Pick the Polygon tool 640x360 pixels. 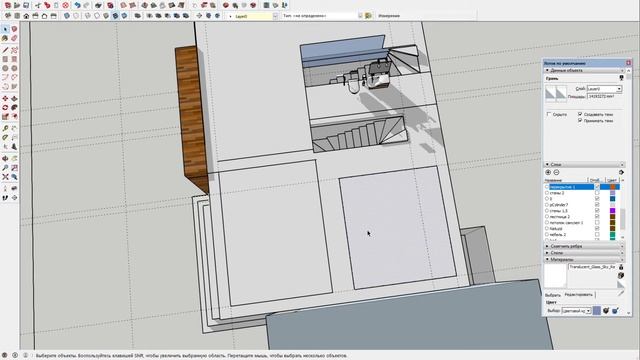point(14,68)
